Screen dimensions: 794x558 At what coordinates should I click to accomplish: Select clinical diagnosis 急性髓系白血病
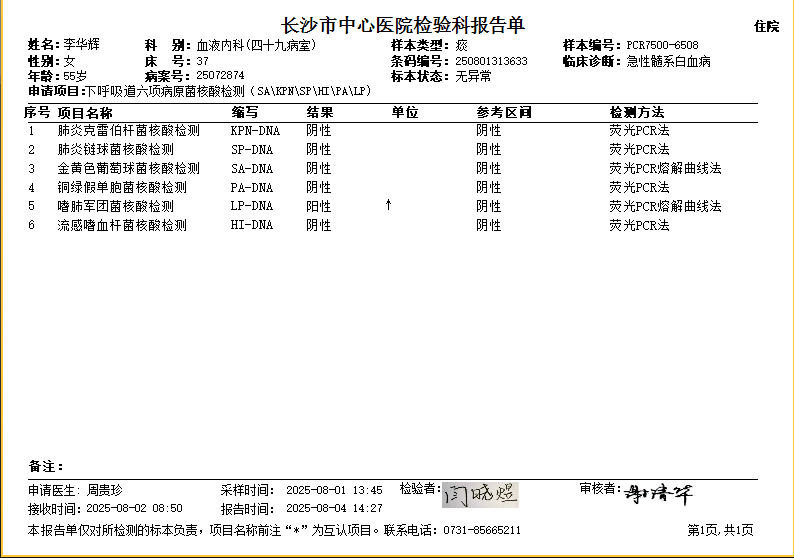(668, 61)
